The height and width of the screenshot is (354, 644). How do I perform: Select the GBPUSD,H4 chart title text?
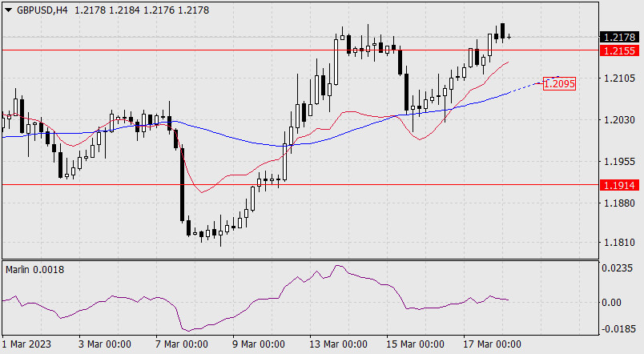pyautogui.click(x=42, y=9)
